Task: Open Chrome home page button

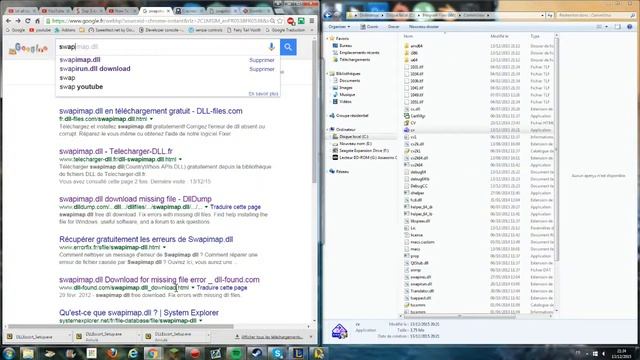Action: coord(37,21)
